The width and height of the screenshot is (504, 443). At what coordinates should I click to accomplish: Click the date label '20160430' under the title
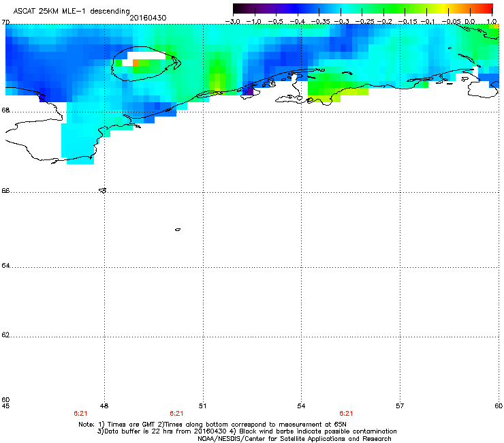click(x=148, y=18)
